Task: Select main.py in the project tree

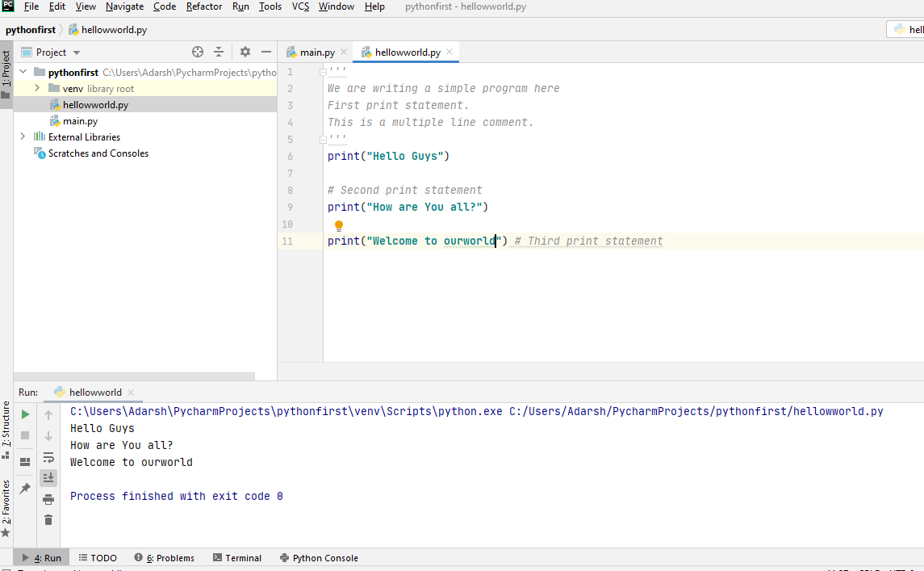Action: [80, 121]
